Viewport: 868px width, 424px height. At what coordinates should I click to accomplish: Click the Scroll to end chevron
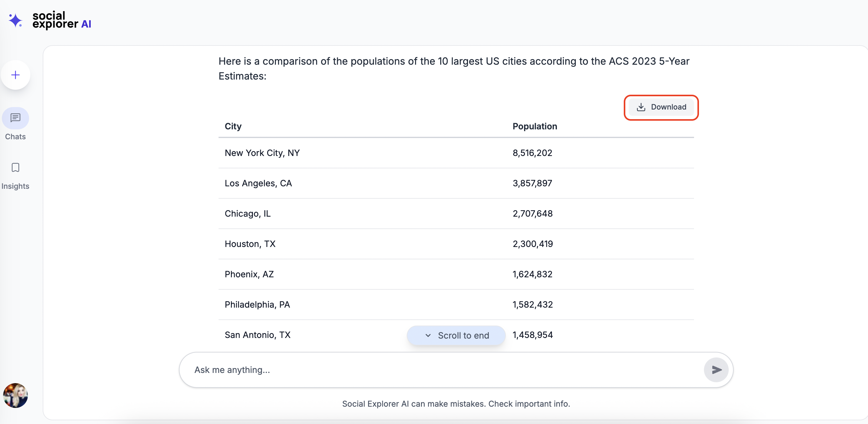coord(428,335)
